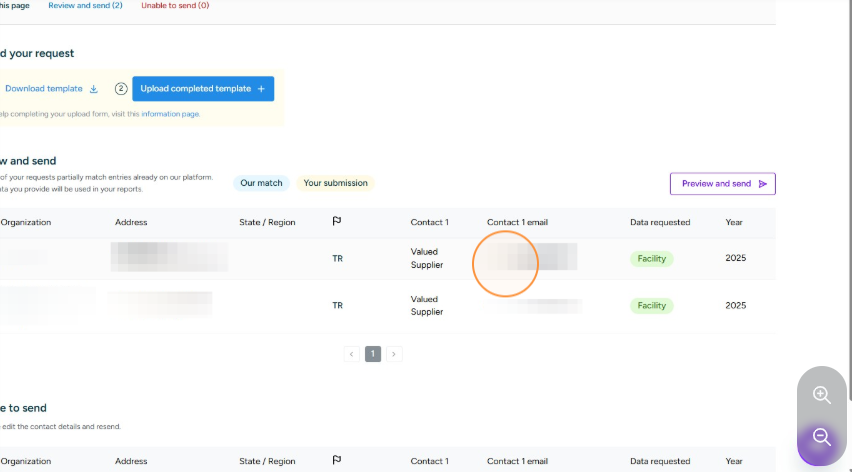The image size is (852, 472).
Task: Click the Contact 1 email header in the bottom table
Action: coord(517,461)
